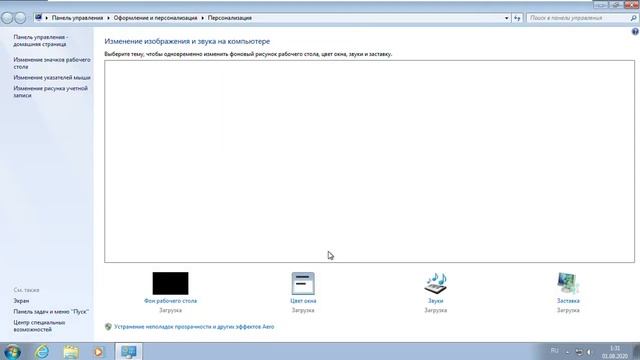Expand arrow after Панель управления breadcrumb

pos(108,18)
